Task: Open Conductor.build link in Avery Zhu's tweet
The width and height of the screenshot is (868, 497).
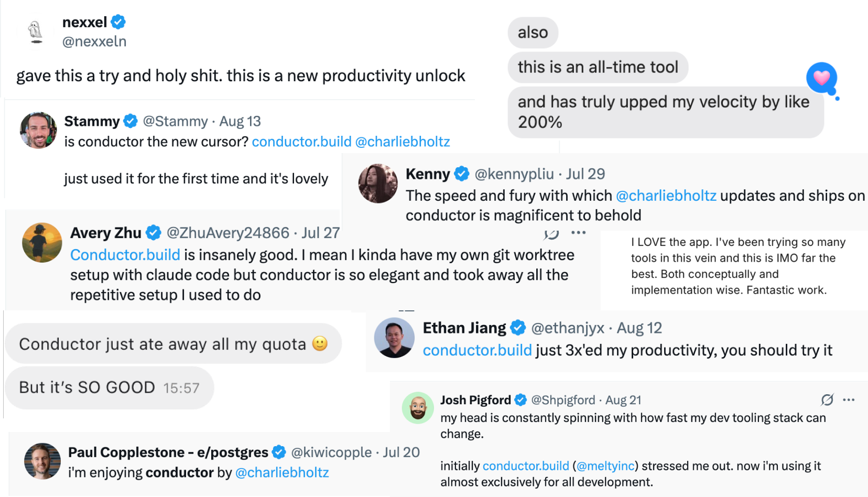Action: (x=125, y=255)
